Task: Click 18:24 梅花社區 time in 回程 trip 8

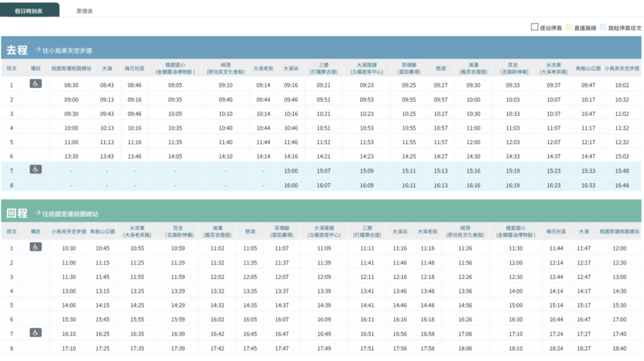Action: pyautogui.click(x=556, y=348)
